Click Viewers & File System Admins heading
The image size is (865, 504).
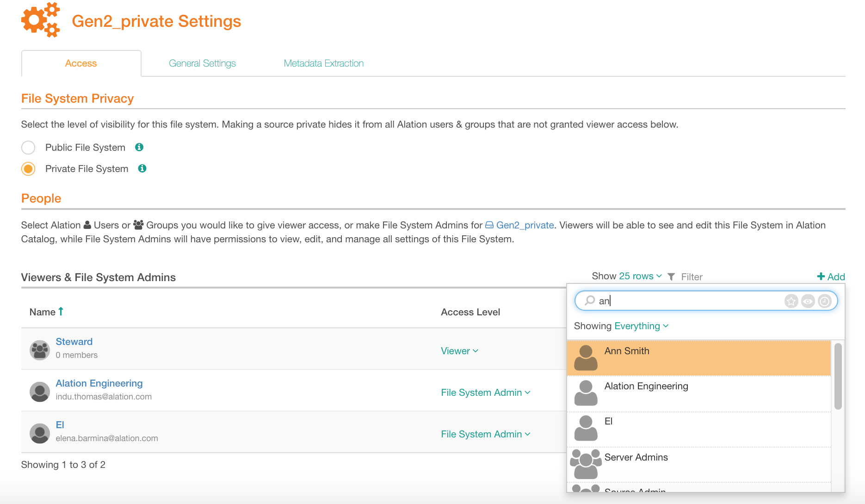[99, 277]
